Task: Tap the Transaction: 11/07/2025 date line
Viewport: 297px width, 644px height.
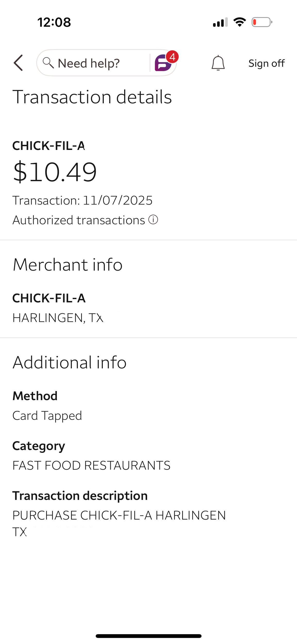Action: point(82,200)
